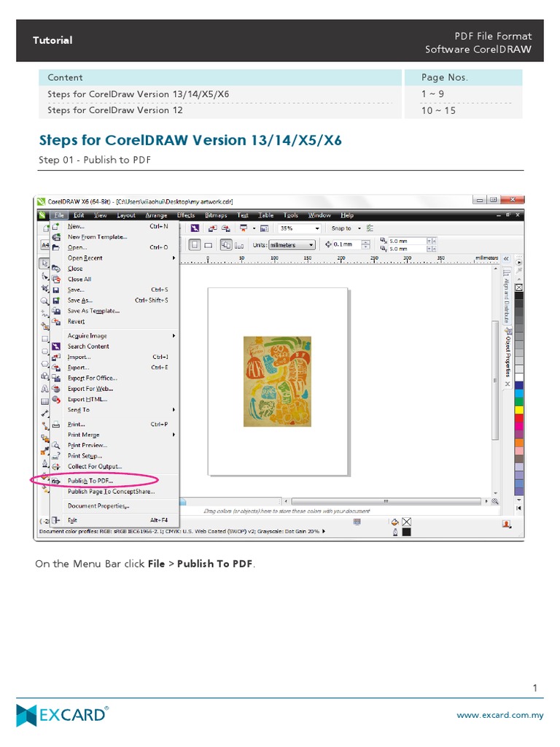Image resolution: width=560 pixels, height=747 pixels.
Task: Click the proof colors monitor icon in status bar
Action: point(357,522)
